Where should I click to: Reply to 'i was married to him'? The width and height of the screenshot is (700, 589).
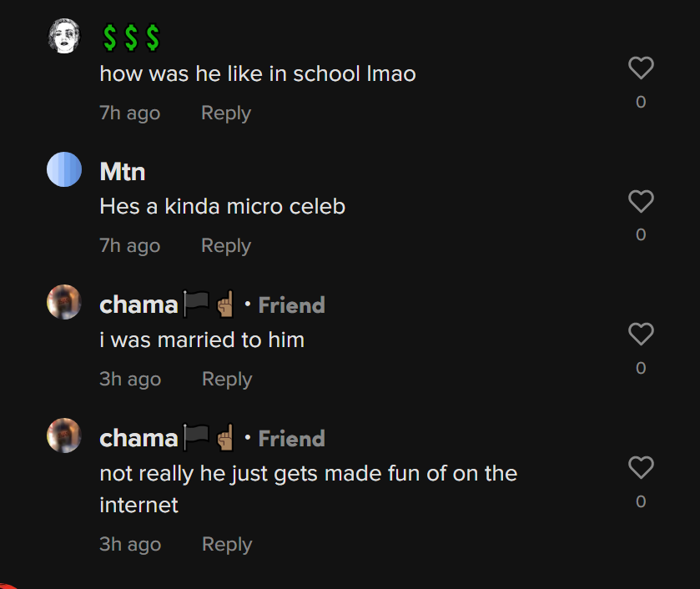(226, 379)
